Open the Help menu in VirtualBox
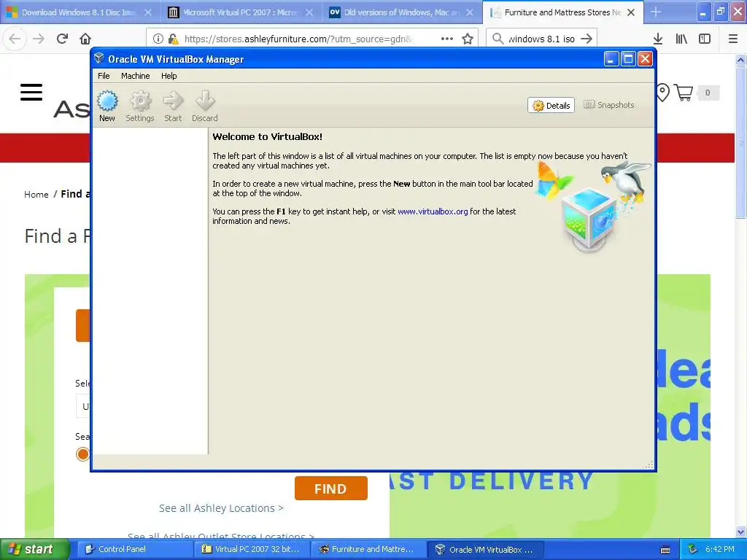The height and width of the screenshot is (560, 747). [x=169, y=76]
